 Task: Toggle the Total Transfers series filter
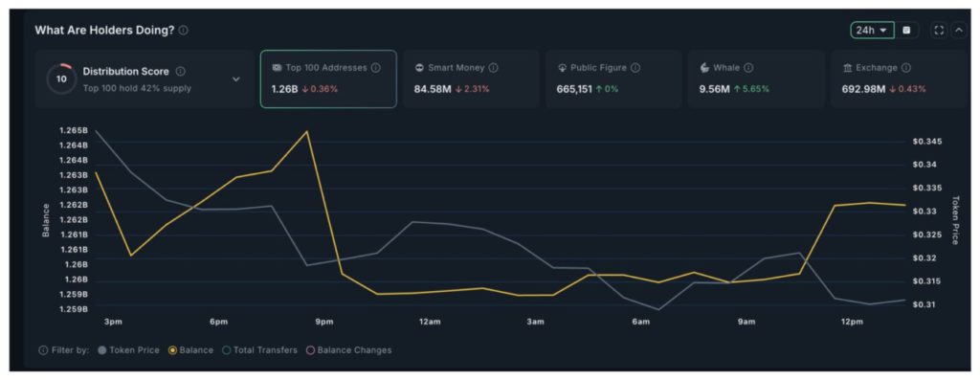pos(260,350)
